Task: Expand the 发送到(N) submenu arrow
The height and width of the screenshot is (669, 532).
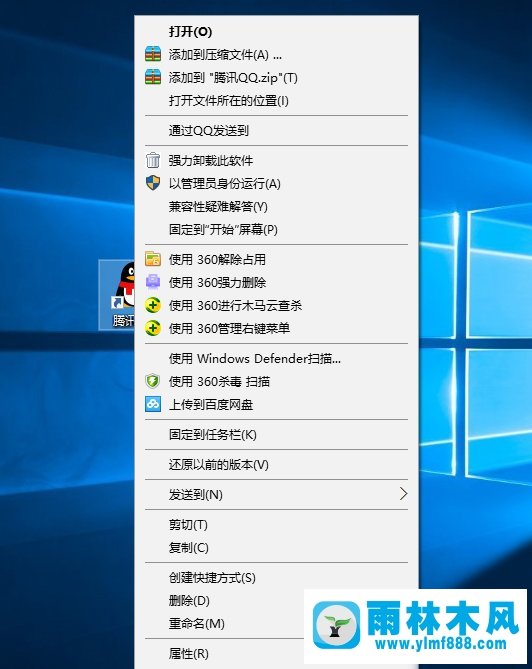Action: coord(403,494)
